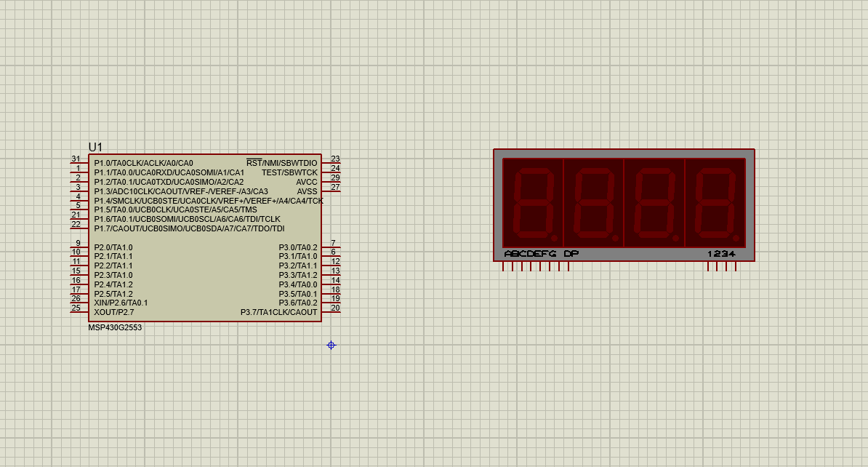The image size is (868, 467).
Task: Click the leftmost digit of 7-segment display
Action: (x=534, y=203)
